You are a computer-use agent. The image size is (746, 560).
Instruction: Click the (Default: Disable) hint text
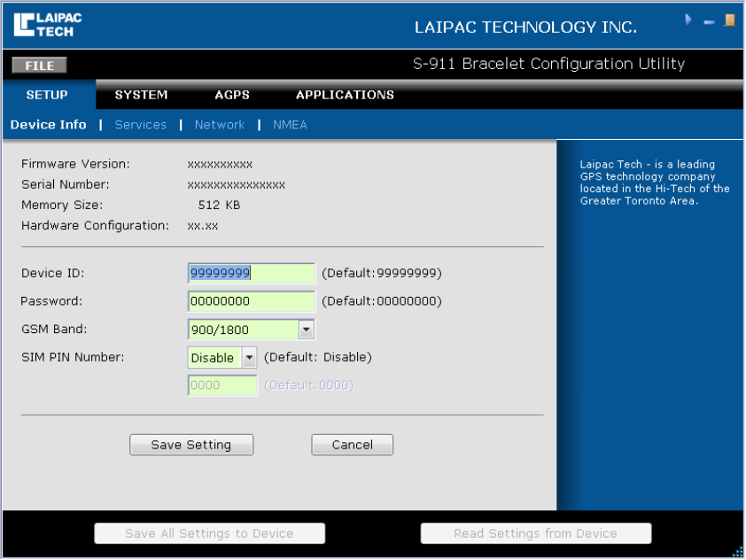point(318,357)
